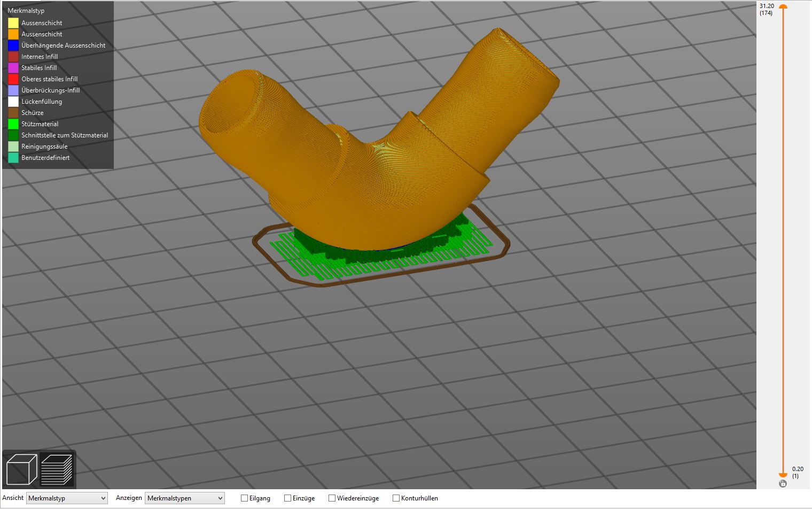Image resolution: width=812 pixels, height=509 pixels.
Task: Enable the Eilgang checkbox
Action: (244, 498)
